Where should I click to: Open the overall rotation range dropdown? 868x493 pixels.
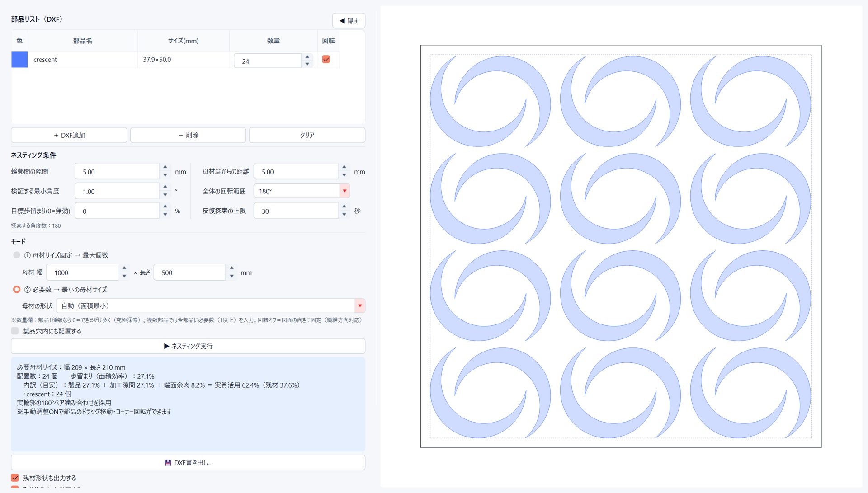[344, 191]
